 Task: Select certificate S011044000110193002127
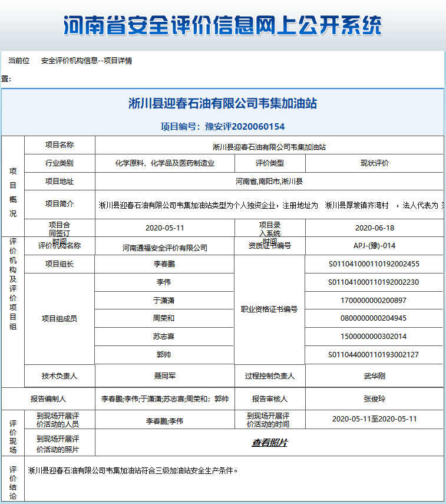374,354
